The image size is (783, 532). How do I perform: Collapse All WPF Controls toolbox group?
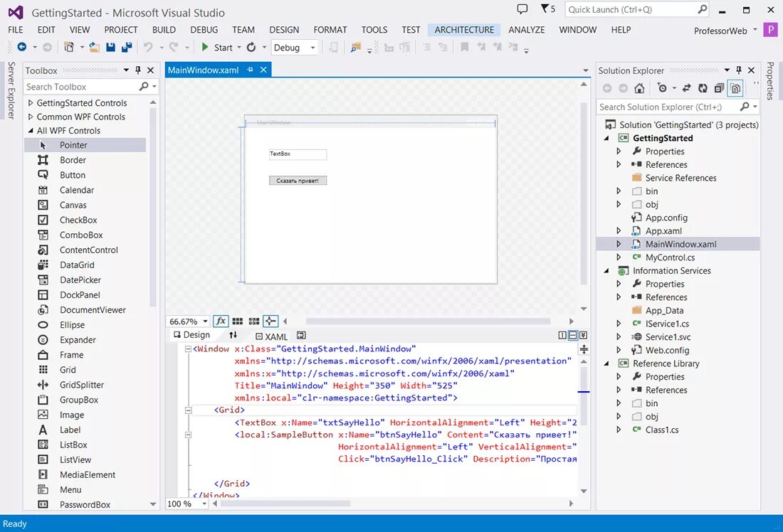click(x=31, y=131)
